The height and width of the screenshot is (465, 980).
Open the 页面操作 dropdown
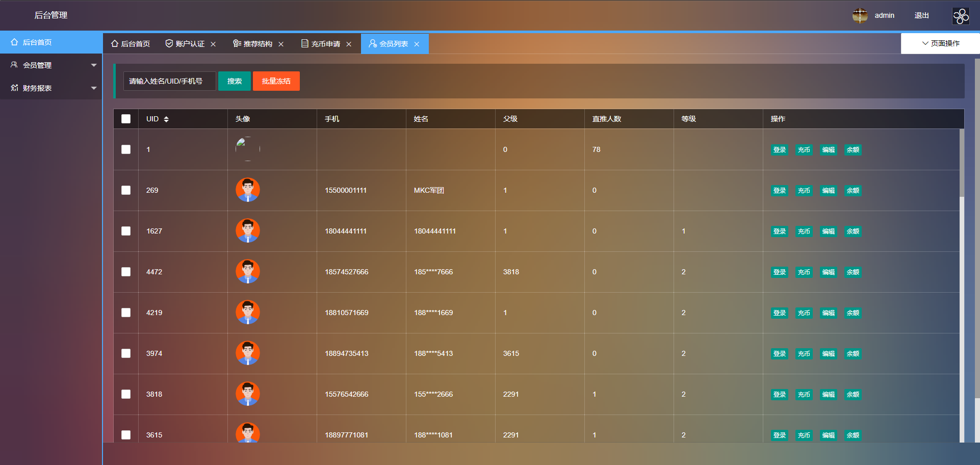(940, 43)
